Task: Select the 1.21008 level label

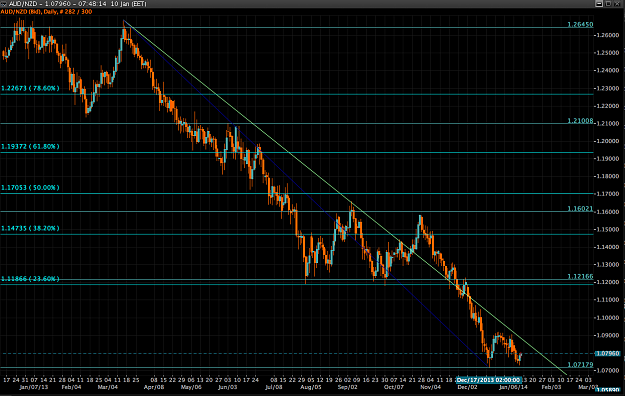Action: point(580,120)
